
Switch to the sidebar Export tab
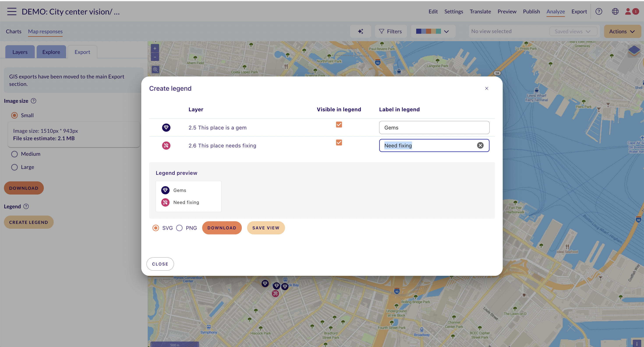pos(82,52)
